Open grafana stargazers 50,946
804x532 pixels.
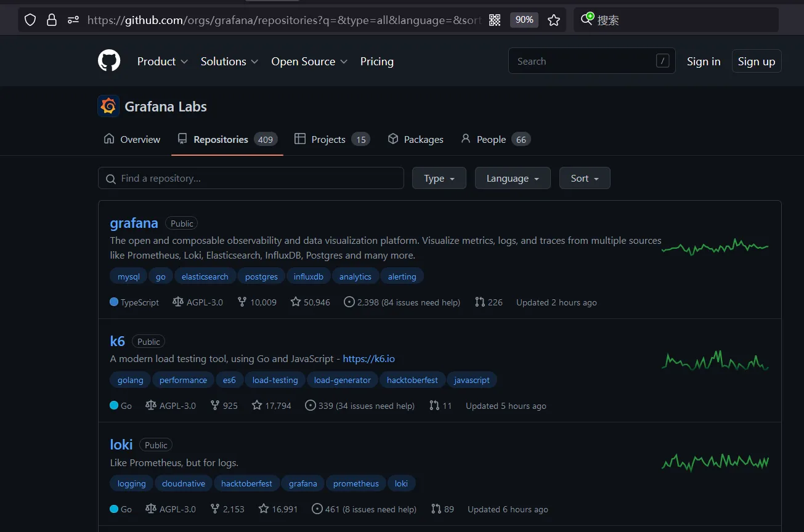311,302
